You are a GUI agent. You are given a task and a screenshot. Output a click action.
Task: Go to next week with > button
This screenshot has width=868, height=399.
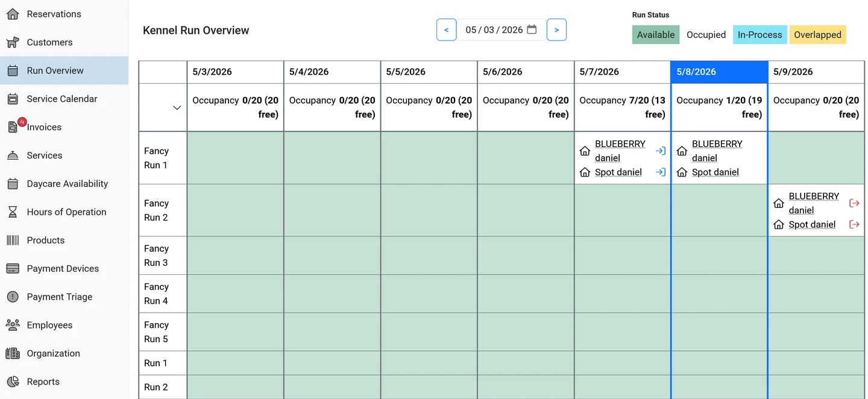click(556, 30)
